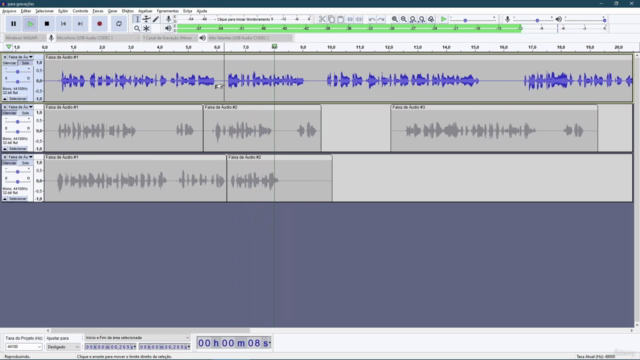Click the playback meter speaker icon

point(168,28)
